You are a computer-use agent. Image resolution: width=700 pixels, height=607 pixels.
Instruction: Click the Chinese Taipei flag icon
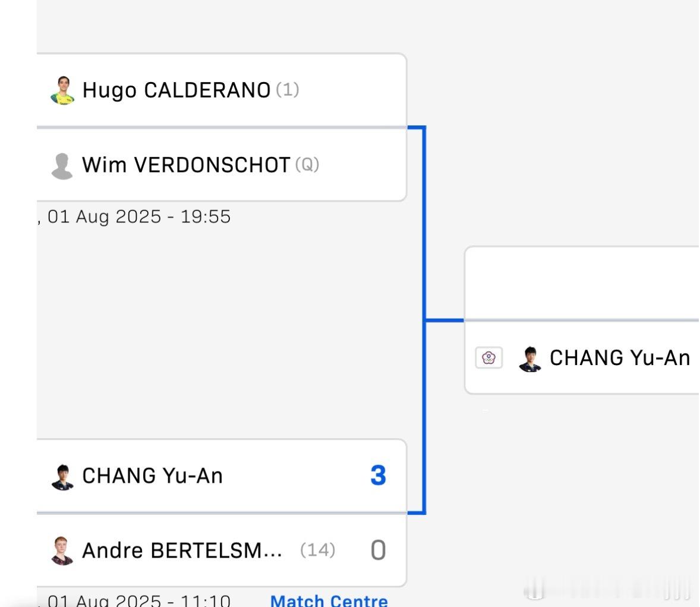click(489, 358)
